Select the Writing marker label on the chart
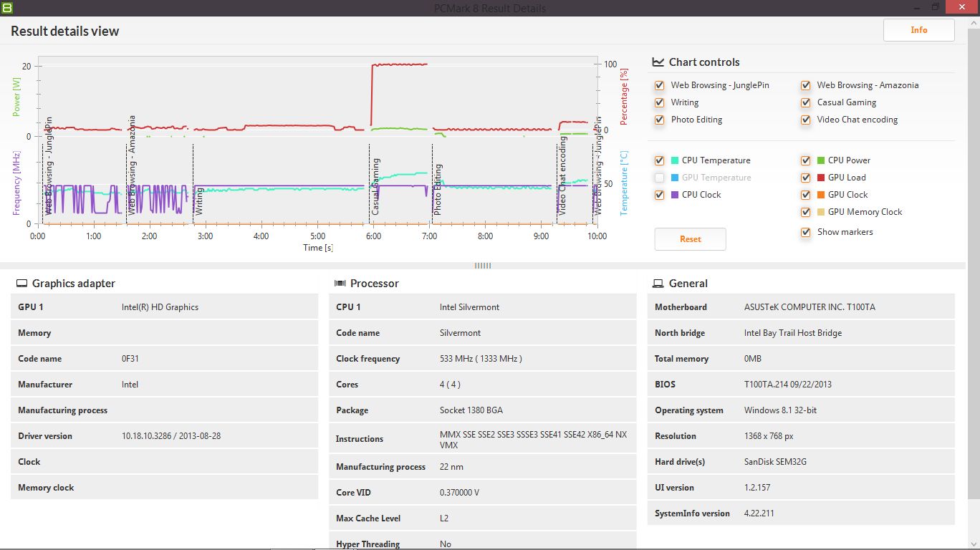 (x=200, y=201)
